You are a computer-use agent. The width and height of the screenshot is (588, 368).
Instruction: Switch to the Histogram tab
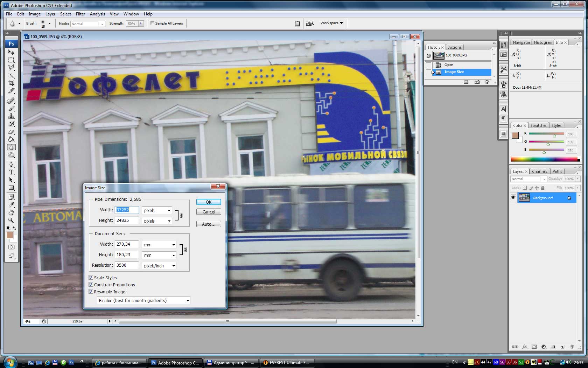coord(543,42)
